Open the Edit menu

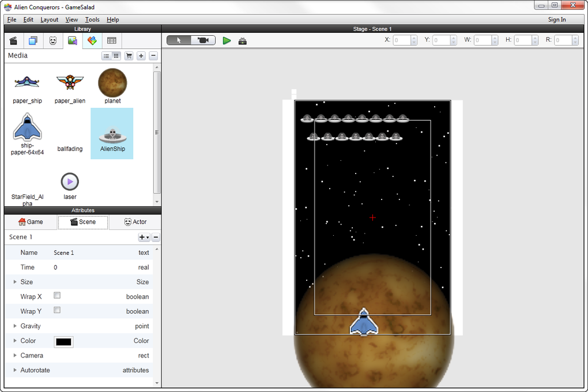28,20
